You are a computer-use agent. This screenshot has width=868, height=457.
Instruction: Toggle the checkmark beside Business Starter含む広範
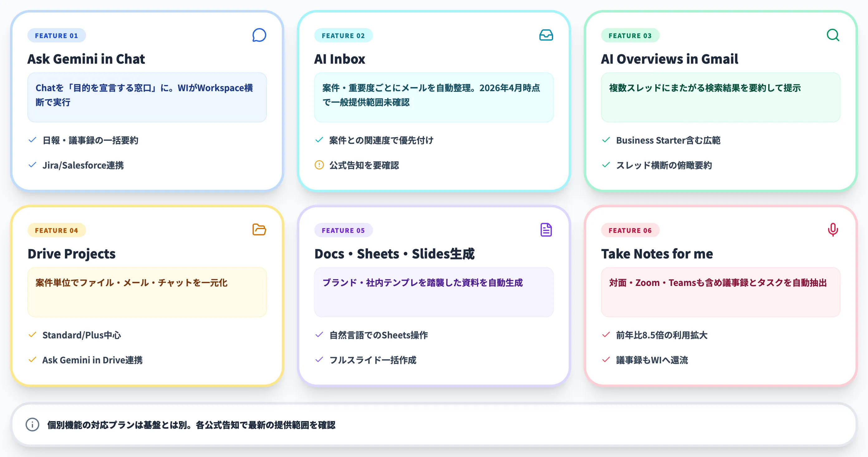(606, 140)
